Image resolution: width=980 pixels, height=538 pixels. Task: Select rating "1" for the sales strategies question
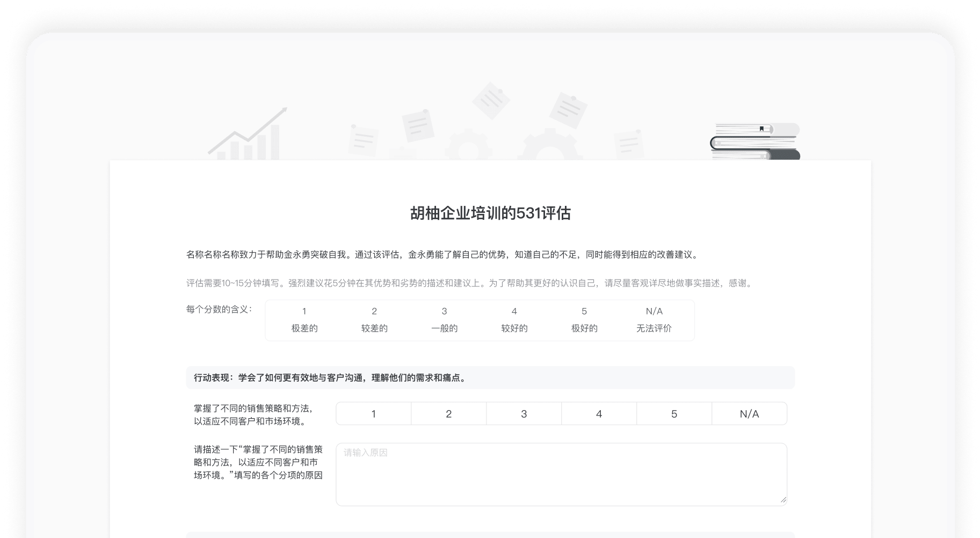tap(373, 413)
